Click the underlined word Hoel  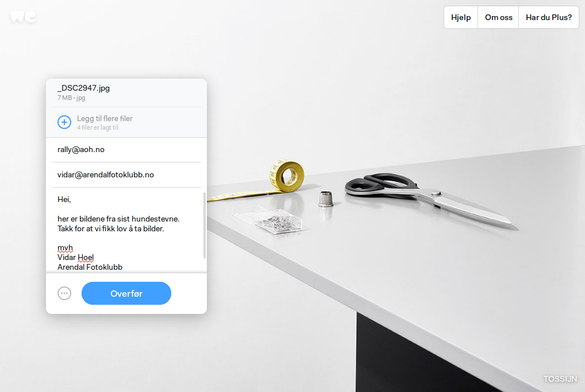86,258
